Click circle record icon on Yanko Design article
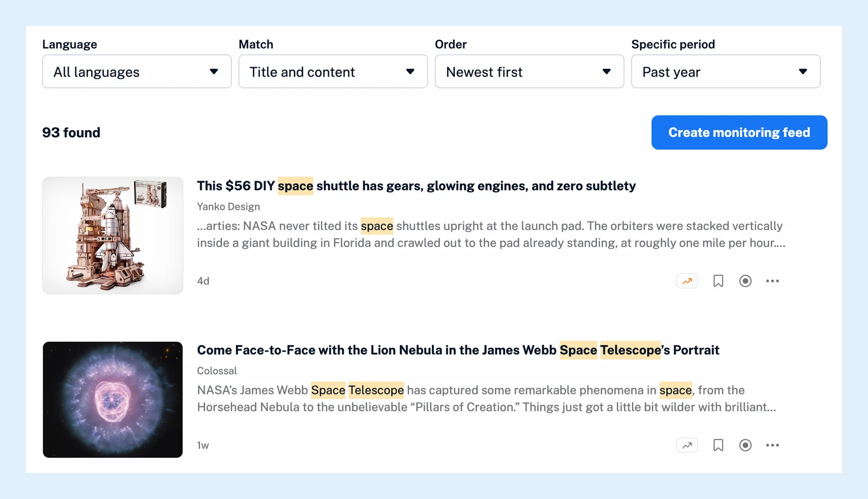Screen dimensions: 868x499 745,281
